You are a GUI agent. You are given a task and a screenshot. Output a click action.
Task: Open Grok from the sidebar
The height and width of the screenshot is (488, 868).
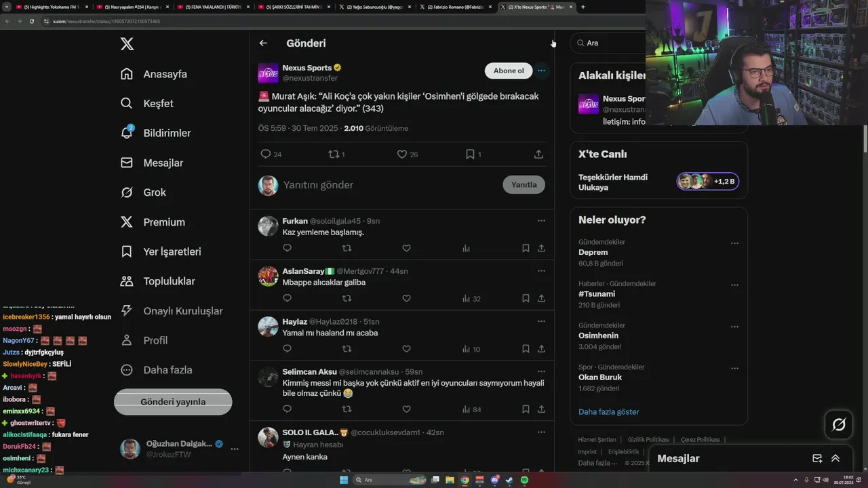point(142,192)
